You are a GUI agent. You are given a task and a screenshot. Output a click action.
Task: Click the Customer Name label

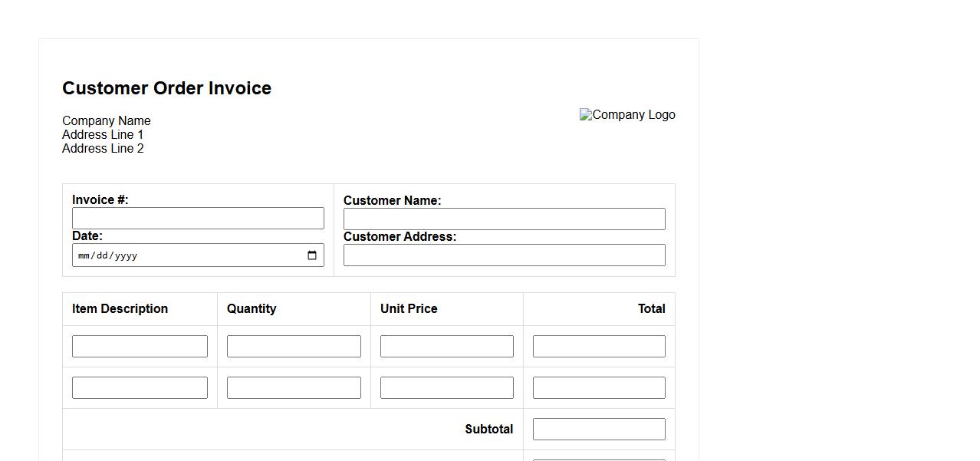392,201
